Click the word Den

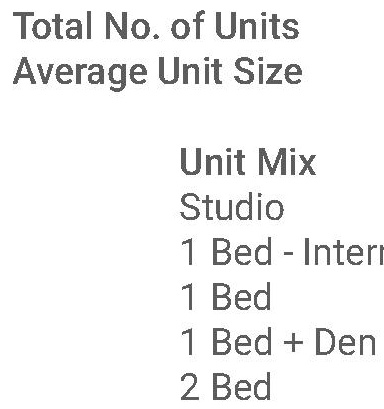(x=345, y=342)
